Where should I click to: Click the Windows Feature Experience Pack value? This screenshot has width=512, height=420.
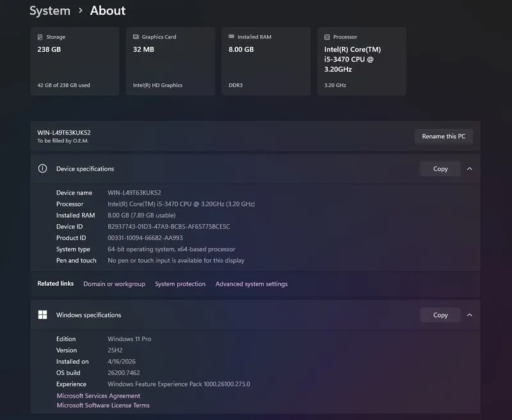click(x=179, y=384)
